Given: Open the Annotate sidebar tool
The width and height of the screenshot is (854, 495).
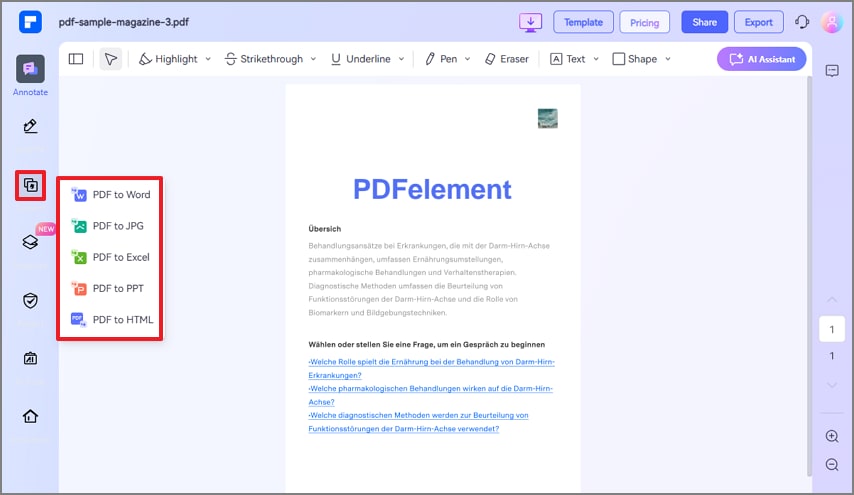Looking at the screenshot, I should click(x=30, y=75).
